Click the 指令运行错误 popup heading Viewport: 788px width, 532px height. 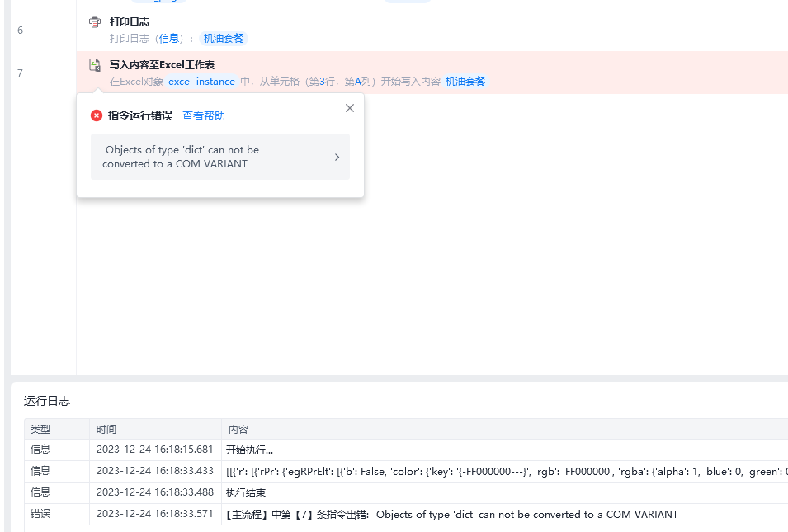click(x=140, y=115)
